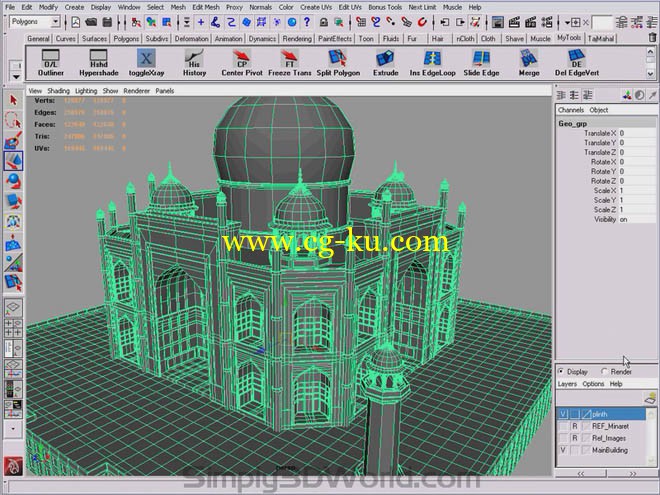Activate the Split Polygon tool

coord(338,62)
